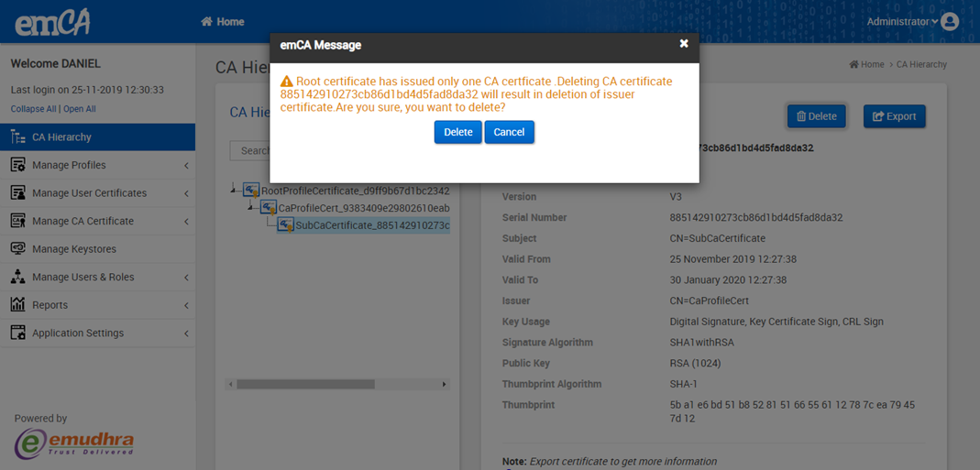Cancel the certificate deletion dialog
Screen dimensions: 980x470
point(509,132)
